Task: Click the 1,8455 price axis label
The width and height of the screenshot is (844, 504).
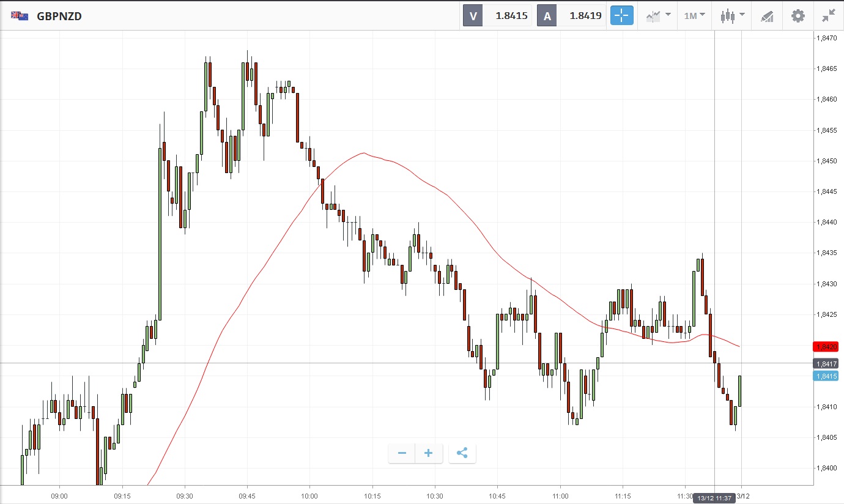Action: click(x=826, y=130)
